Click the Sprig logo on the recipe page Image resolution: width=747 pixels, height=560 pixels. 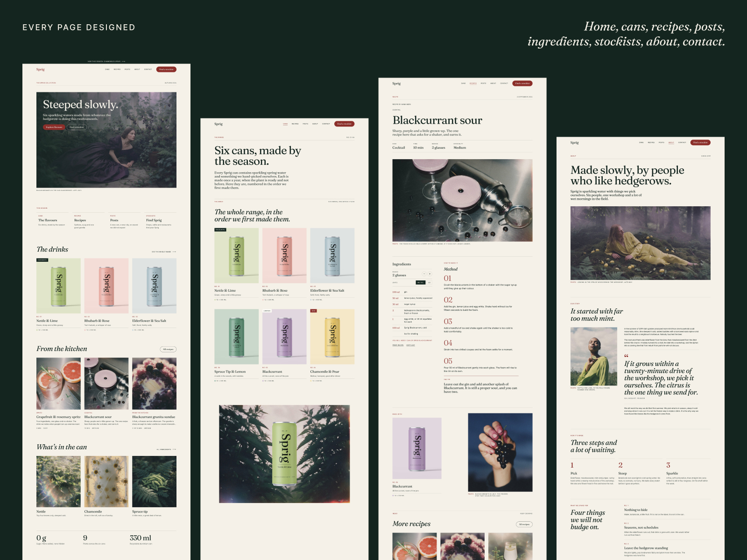coord(396,84)
